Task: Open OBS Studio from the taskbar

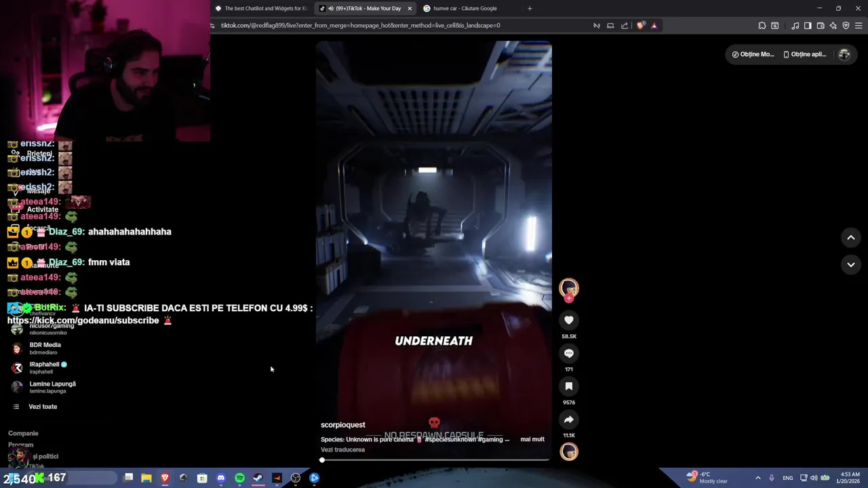Action: (296, 478)
